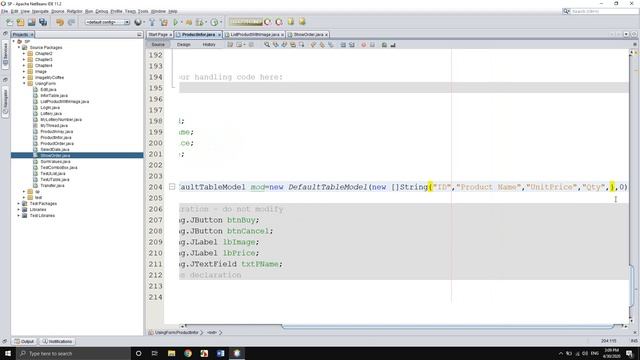640x360 pixels.
Task: Click the New File toolbar icon
Action: click(x=9, y=22)
